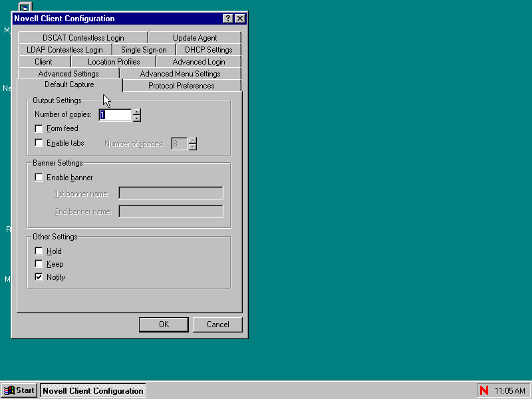
Task: Click Number of spaces down arrow
Action: (x=193, y=147)
